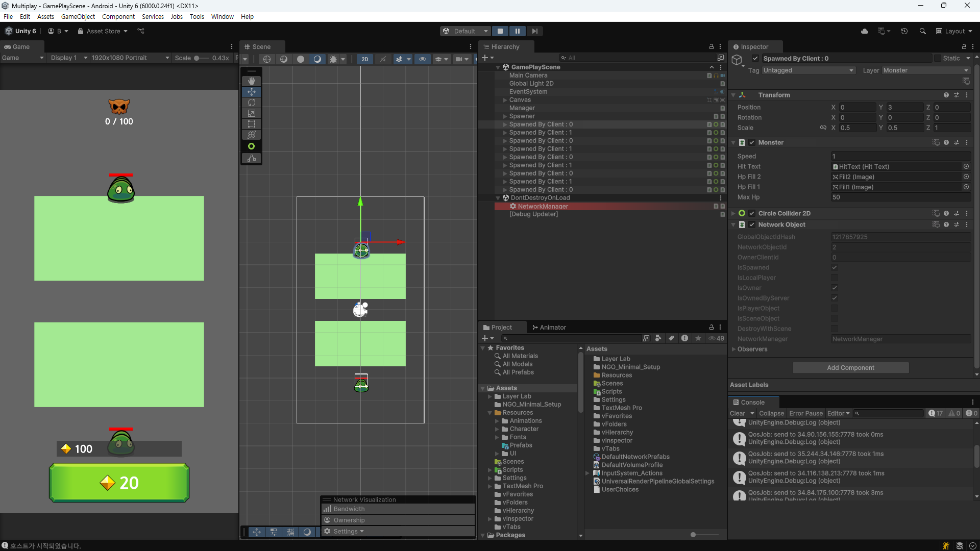Click the Step frame button
This screenshot has height=551, width=980.
click(x=535, y=31)
